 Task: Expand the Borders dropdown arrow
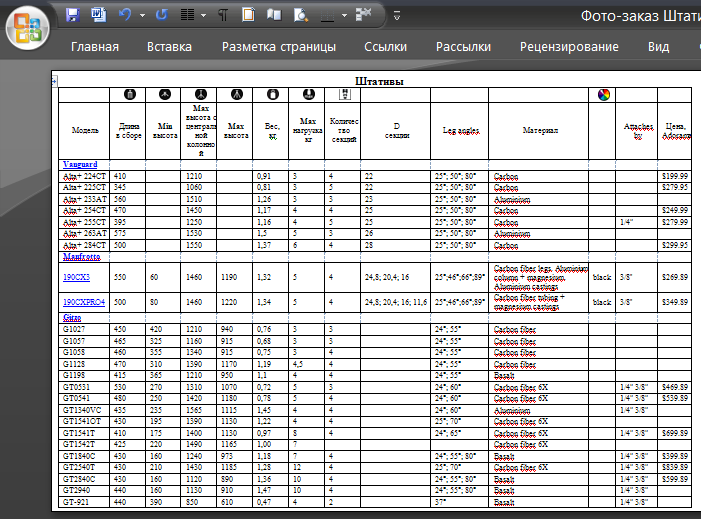(x=344, y=16)
